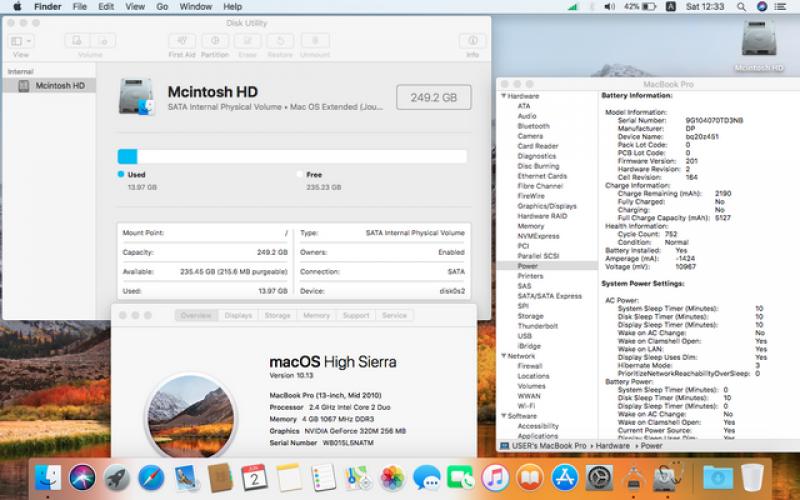Open Safari from the Dock
800x500 pixels.
(152, 478)
